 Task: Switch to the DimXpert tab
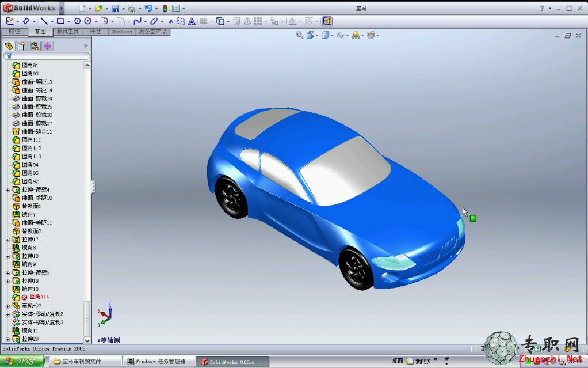tap(122, 32)
